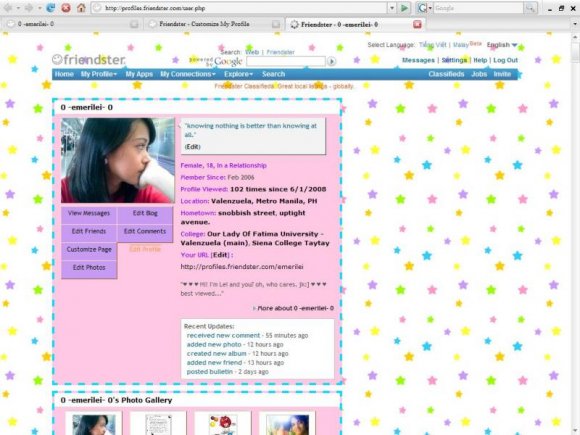Expand the Explore menu

pyautogui.click(x=238, y=74)
